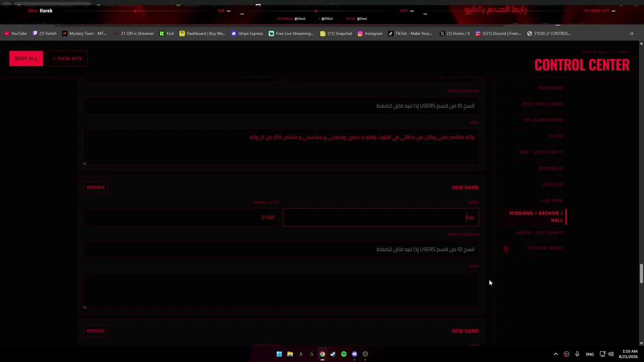This screenshot has height=362, width=644.
Task: Open the YouTube bookmark
Action: (x=16, y=34)
